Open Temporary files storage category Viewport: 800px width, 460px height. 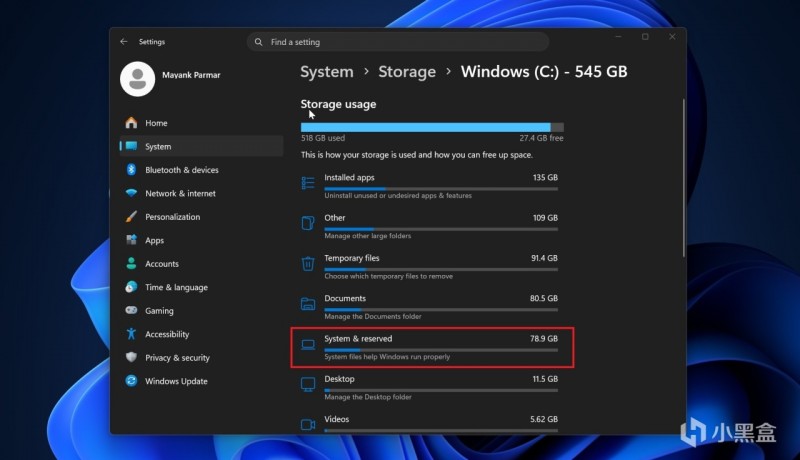pyautogui.click(x=432, y=267)
